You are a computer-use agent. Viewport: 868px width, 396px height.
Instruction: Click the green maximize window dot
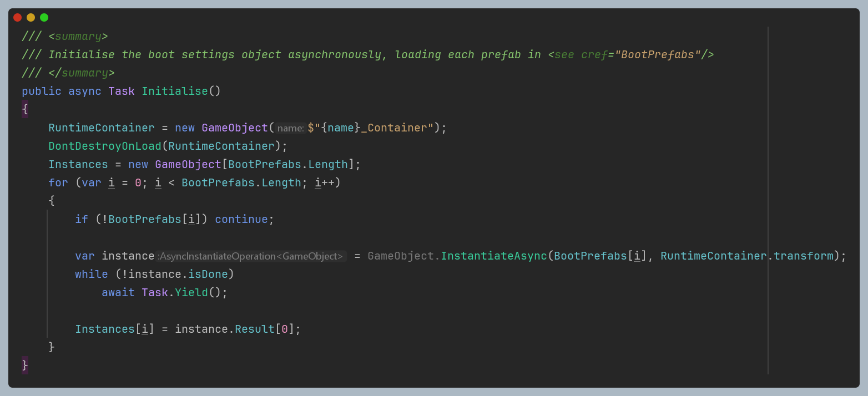coord(44,17)
